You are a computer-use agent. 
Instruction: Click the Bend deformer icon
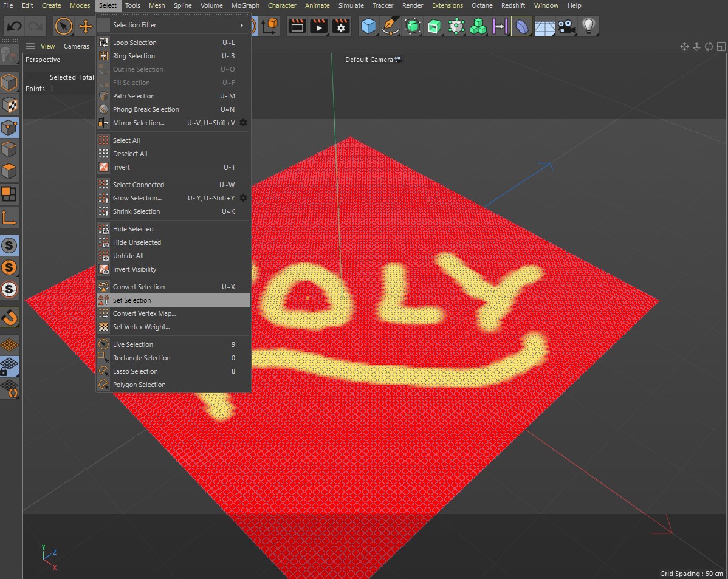[x=521, y=26]
